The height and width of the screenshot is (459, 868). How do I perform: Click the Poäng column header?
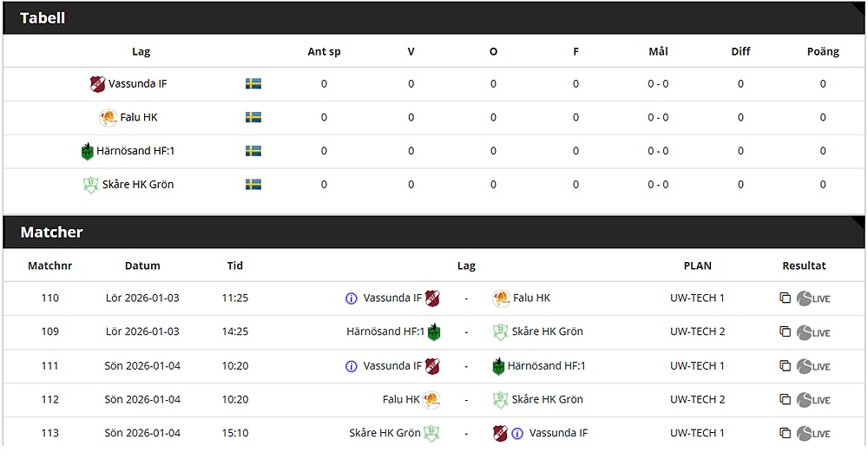click(x=823, y=51)
